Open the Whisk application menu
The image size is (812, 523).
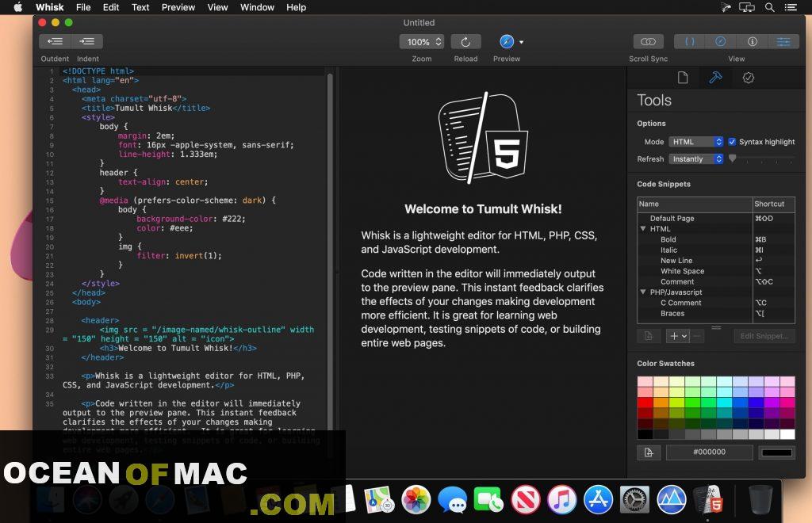click(x=50, y=7)
